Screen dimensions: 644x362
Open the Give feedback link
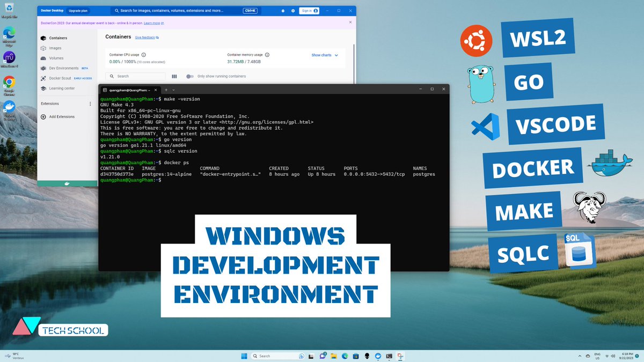147,38
